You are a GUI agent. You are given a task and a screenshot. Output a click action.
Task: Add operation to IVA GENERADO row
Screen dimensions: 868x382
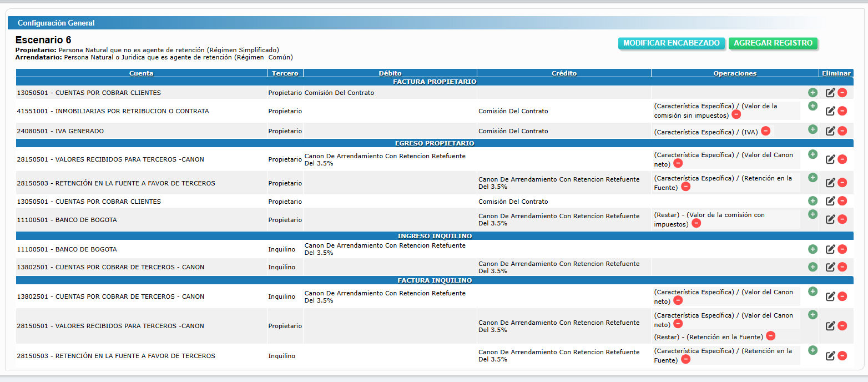point(813,129)
